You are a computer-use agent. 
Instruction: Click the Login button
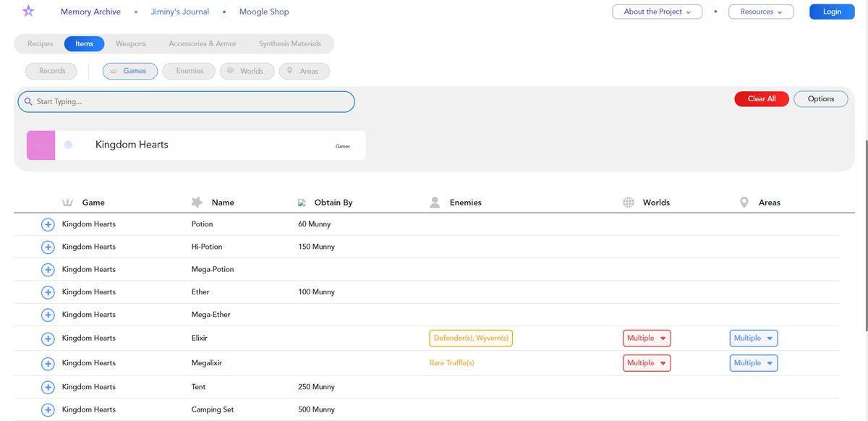(x=832, y=12)
